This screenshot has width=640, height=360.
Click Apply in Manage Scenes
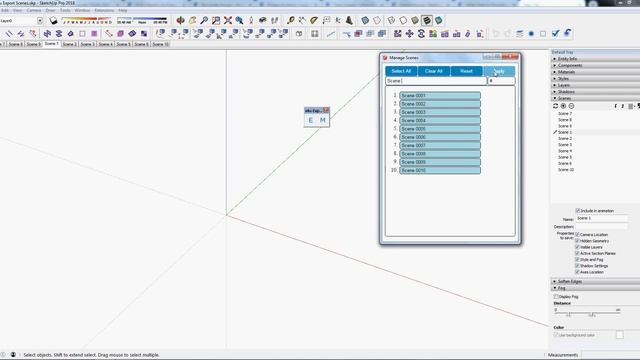coord(499,71)
